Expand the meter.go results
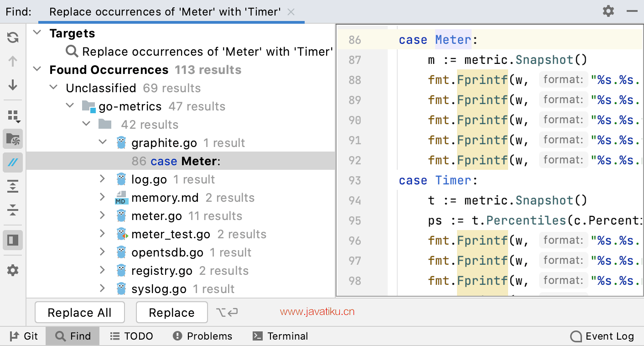This screenshot has width=644, height=346. pos(103,215)
